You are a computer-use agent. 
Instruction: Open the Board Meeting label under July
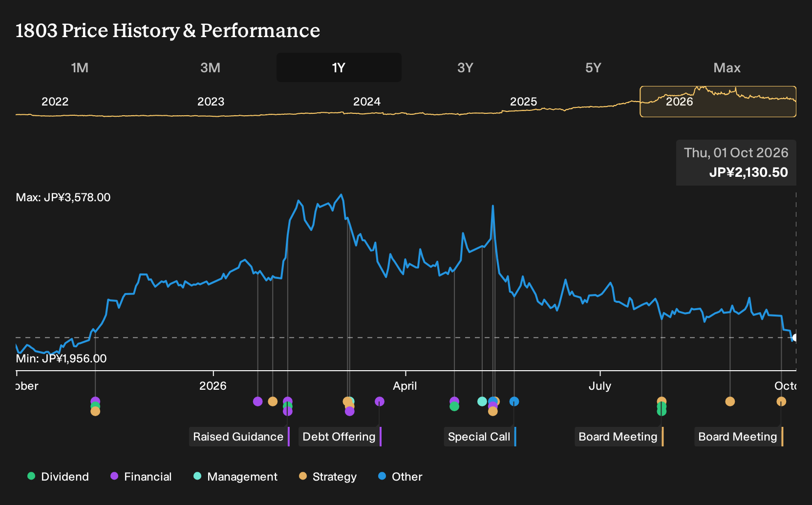[x=619, y=437]
